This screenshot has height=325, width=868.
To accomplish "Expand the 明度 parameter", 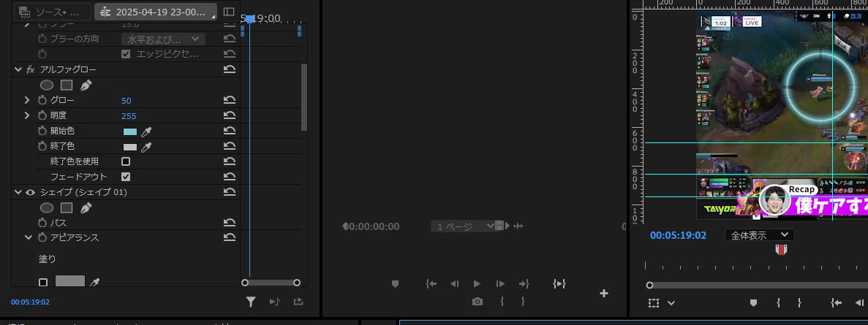I will click(x=26, y=115).
